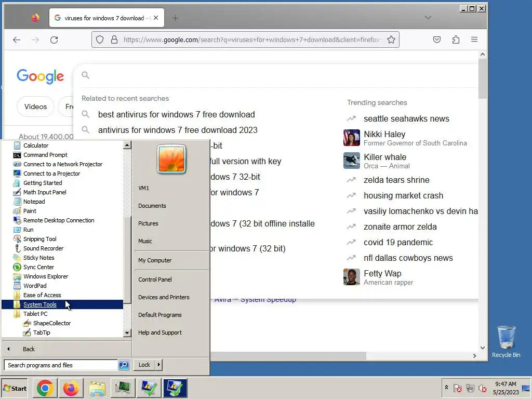
Task: Open Documents from the start menu
Action: pyautogui.click(x=152, y=206)
